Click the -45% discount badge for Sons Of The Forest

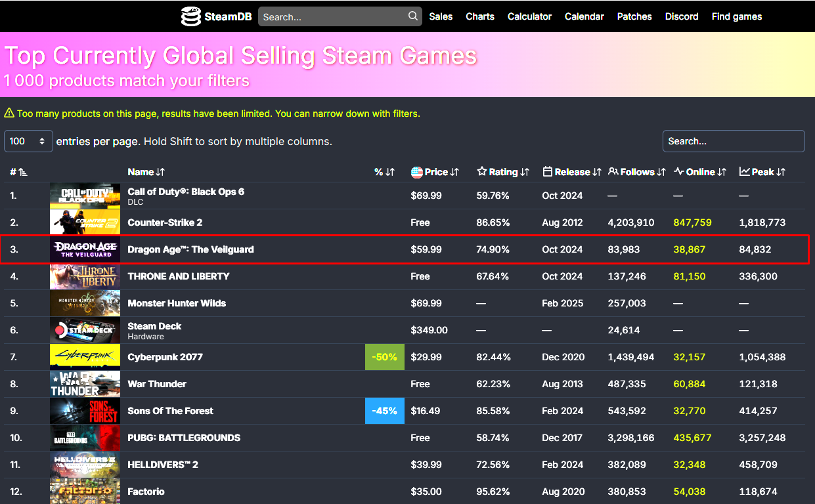[x=385, y=411]
